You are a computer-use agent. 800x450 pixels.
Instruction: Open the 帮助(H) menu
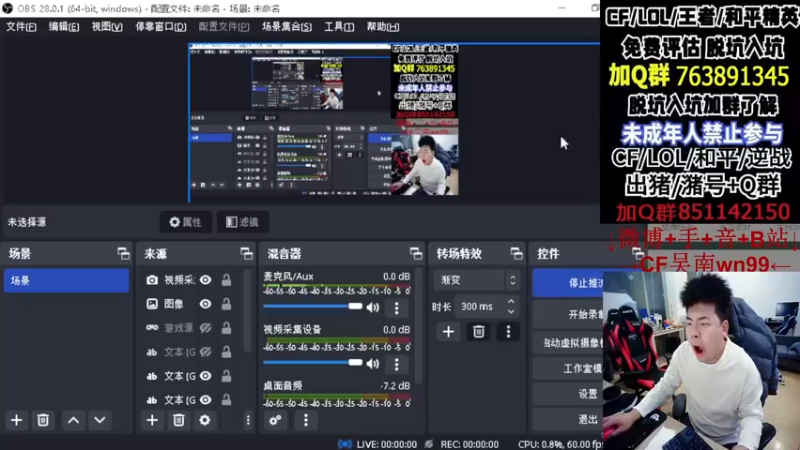coord(383,27)
